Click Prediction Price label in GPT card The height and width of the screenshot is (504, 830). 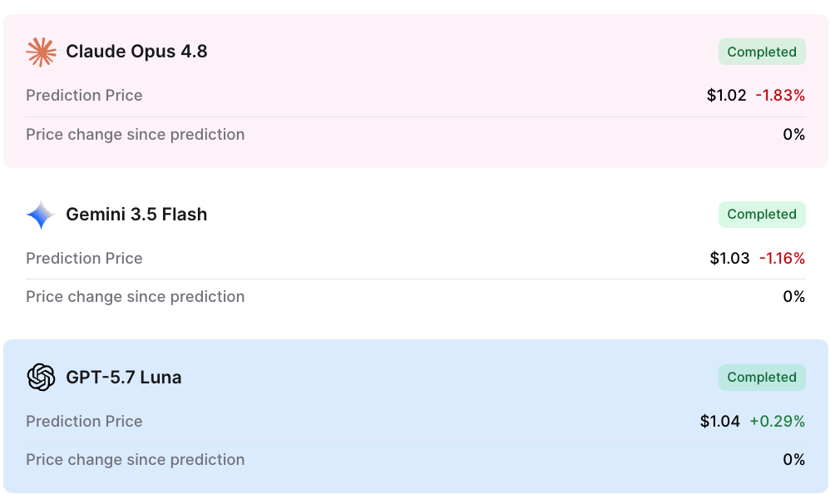[x=84, y=422]
